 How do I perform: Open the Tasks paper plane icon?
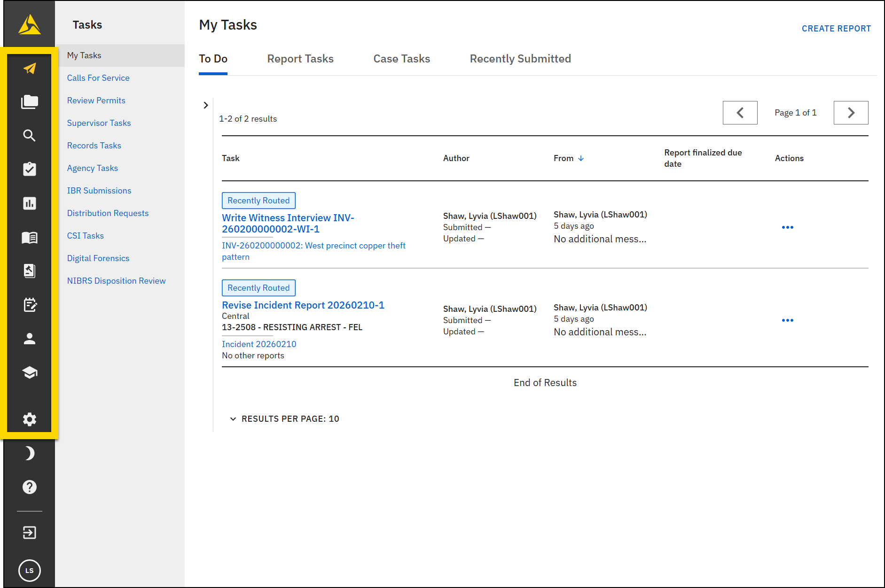coord(29,69)
